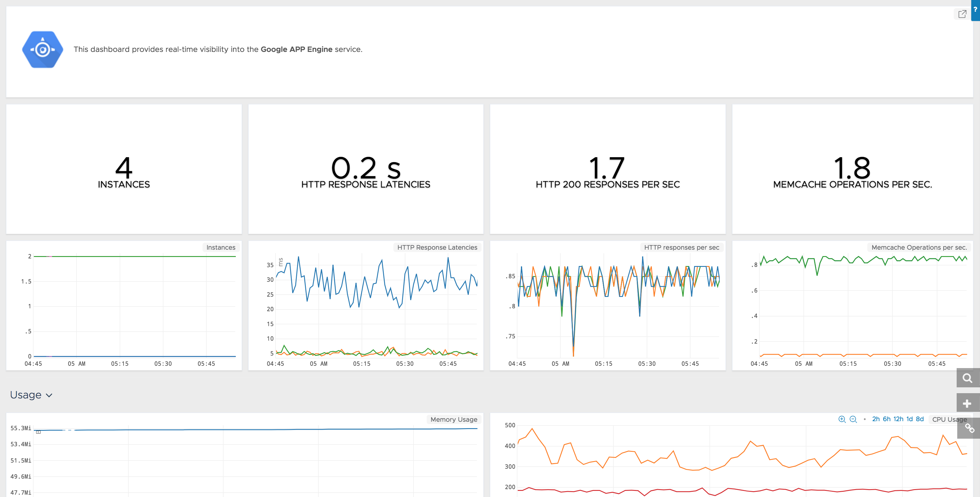
Task: Click the Memcache Operations per sec. chart title
Action: pos(919,248)
